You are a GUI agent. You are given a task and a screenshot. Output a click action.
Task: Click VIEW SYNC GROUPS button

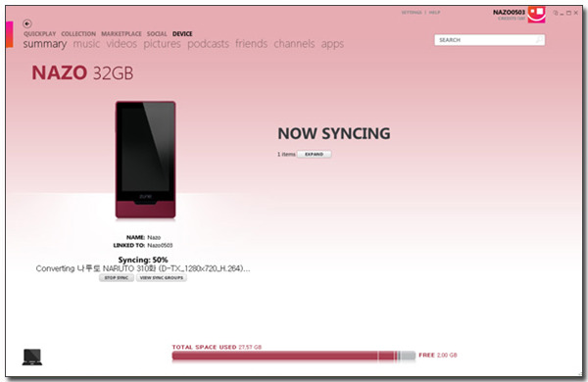(162, 278)
